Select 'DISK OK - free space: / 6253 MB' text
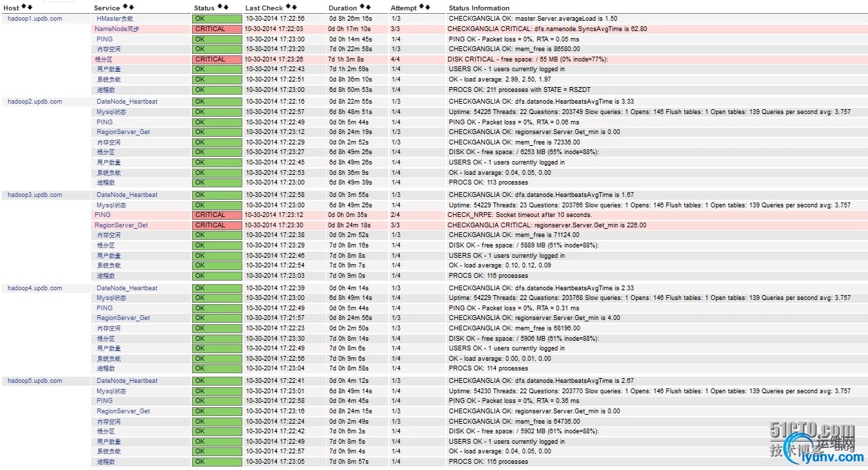The image size is (868, 470). pos(496,152)
